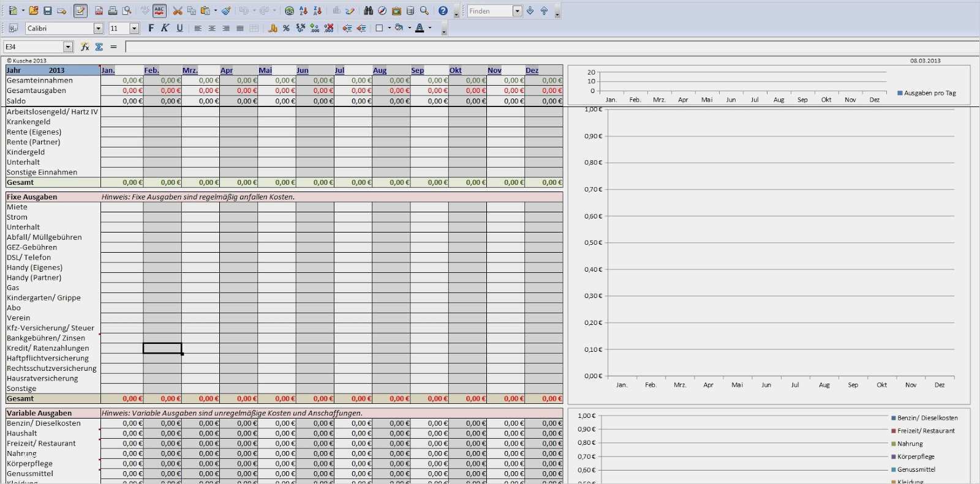
Task: Open the Zoom magnifier tool
Action: [x=424, y=11]
